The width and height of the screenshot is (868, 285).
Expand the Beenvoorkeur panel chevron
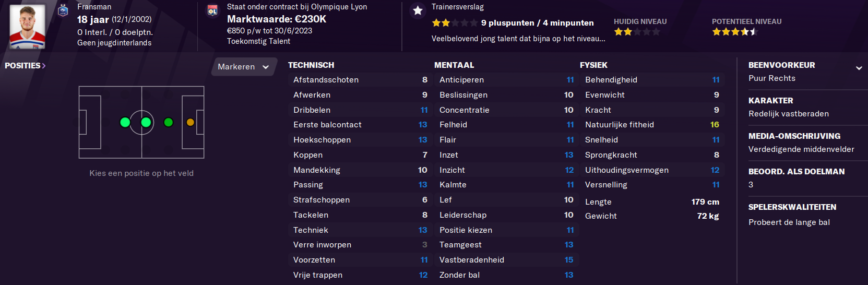coord(859,68)
